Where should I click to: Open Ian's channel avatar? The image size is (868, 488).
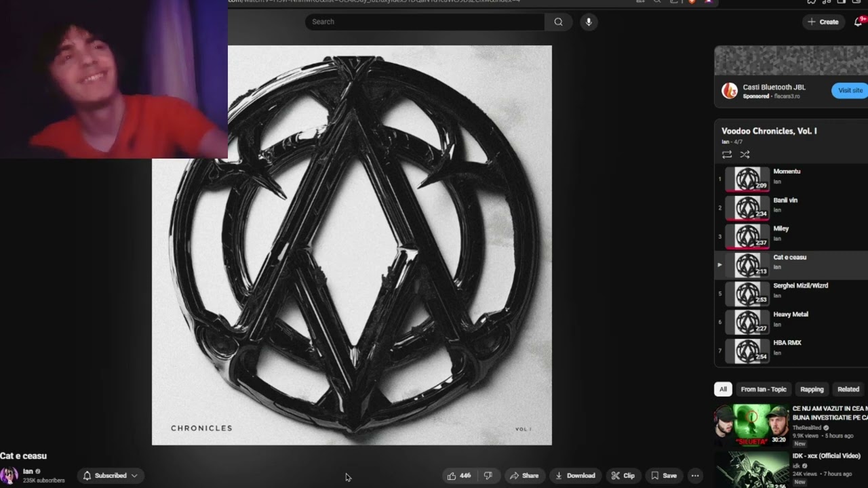pos(9,475)
